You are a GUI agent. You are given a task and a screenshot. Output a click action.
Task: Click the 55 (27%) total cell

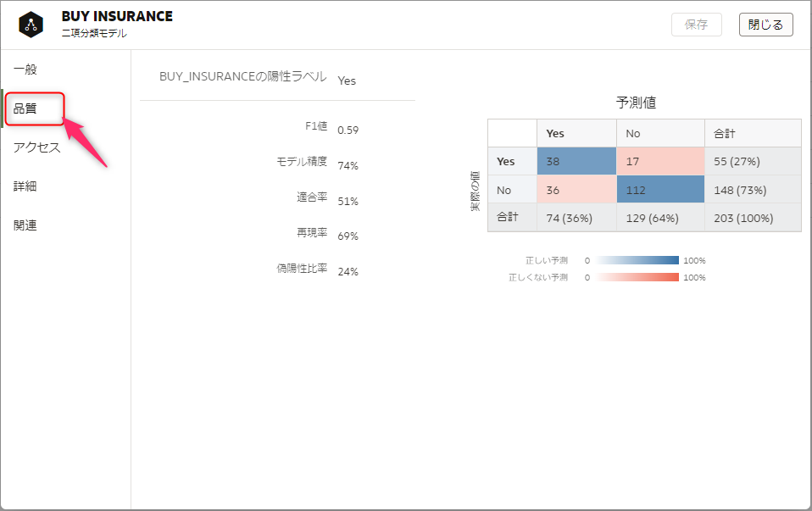753,161
